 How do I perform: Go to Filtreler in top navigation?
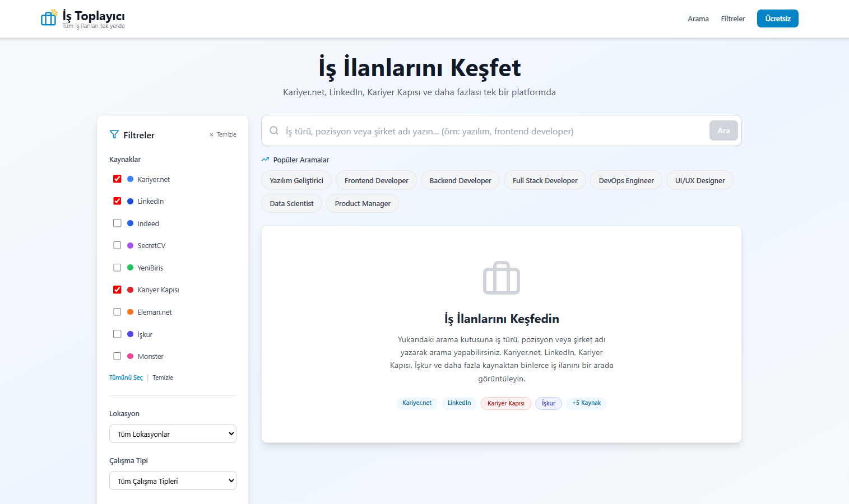point(732,18)
